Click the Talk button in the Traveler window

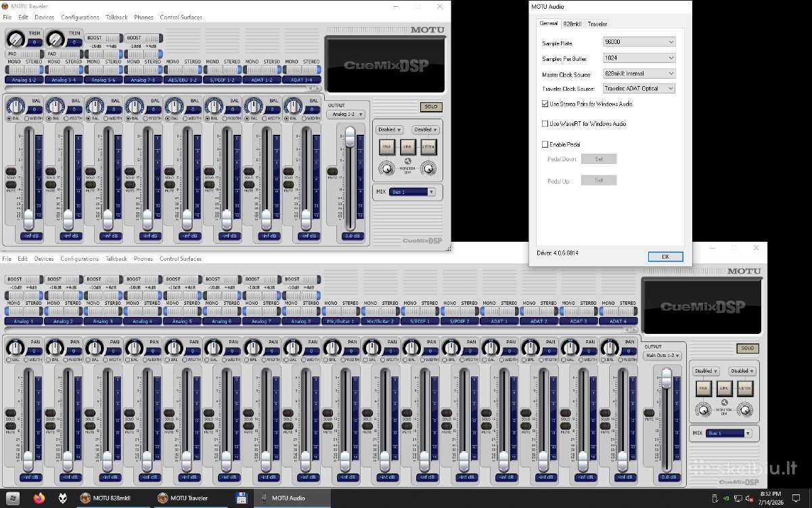tap(387, 146)
